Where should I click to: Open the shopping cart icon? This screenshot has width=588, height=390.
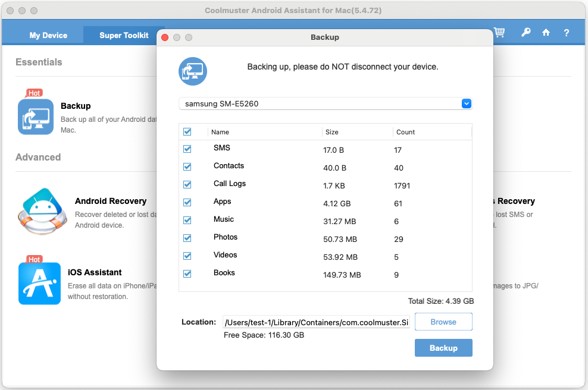[x=499, y=33]
